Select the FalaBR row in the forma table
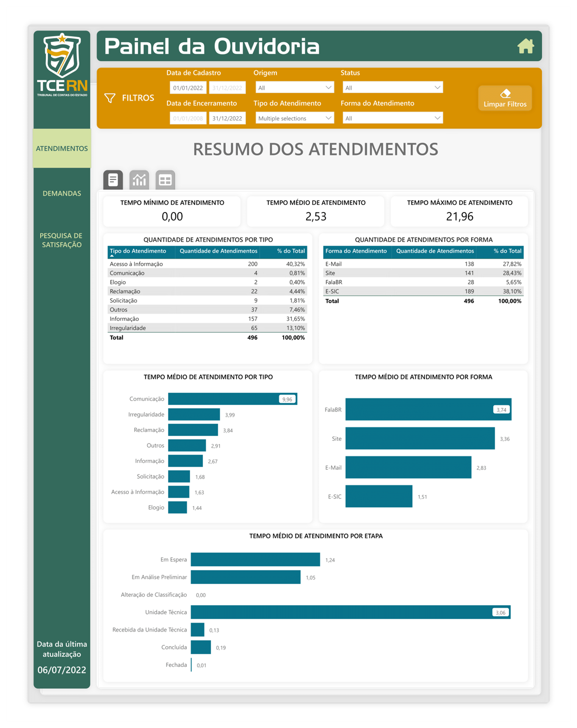Image resolution: width=577 pixels, height=728 pixels. pyautogui.click(x=423, y=282)
